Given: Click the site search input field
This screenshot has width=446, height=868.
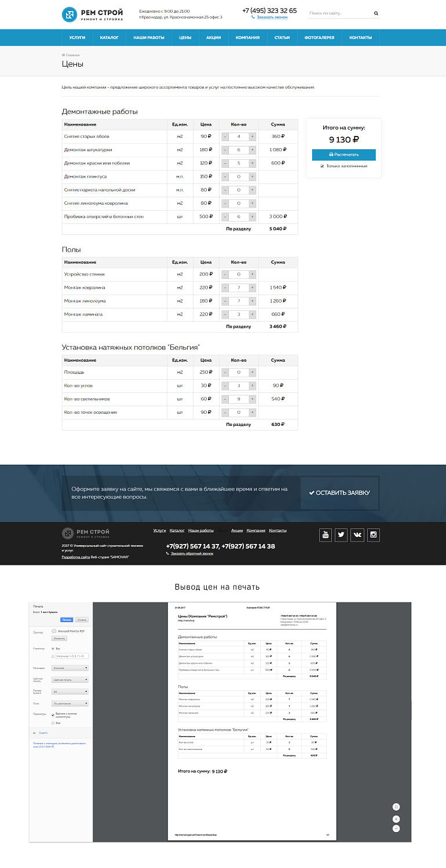Looking at the screenshot, I should [x=339, y=13].
